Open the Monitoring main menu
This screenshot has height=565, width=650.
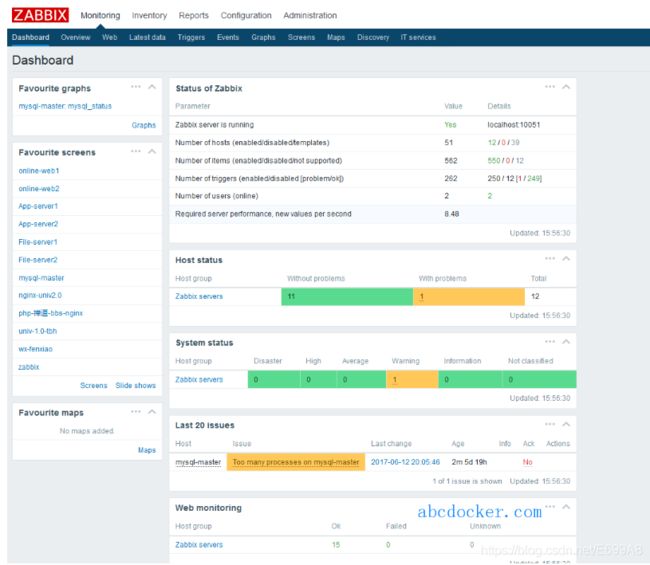click(100, 15)
